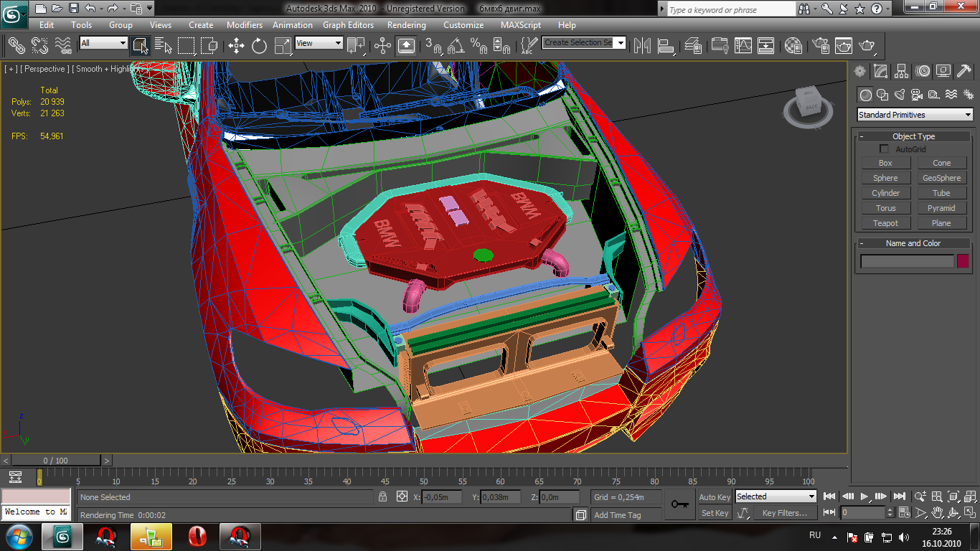
Task: Open the selection filter 'All' dropdown
Action: [103, 43]
